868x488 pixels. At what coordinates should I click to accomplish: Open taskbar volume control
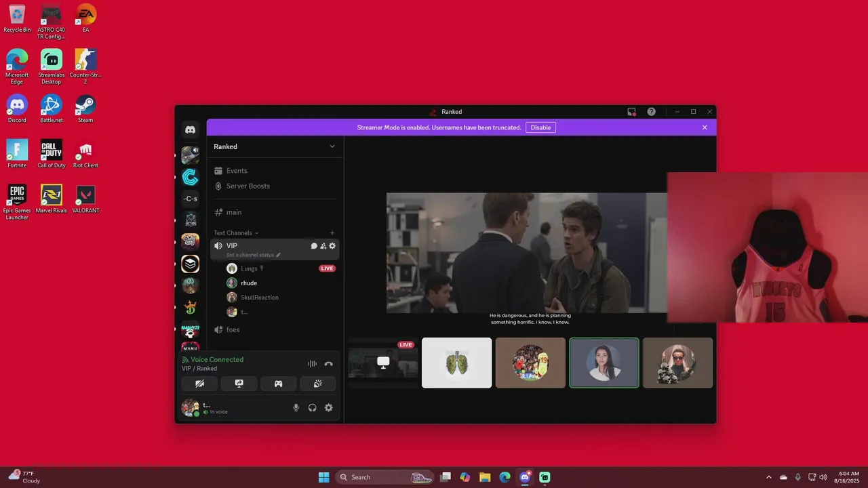point(823,477)
